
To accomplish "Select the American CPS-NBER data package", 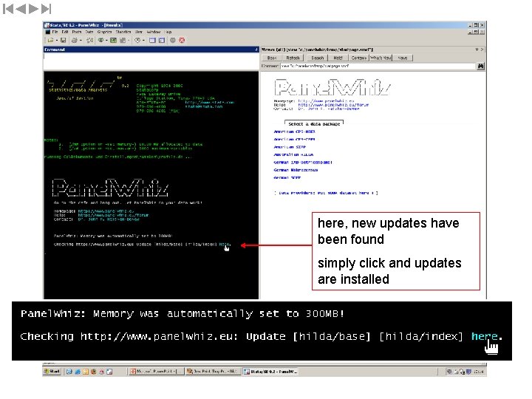I will click(295, 132).
